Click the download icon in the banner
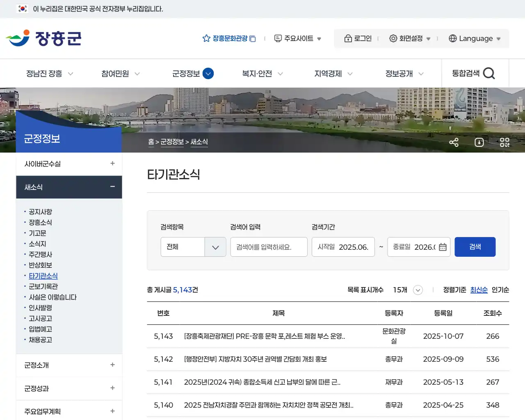Viewport: 525px width, 420px height. pyautogui.click(x=479, y=142)
